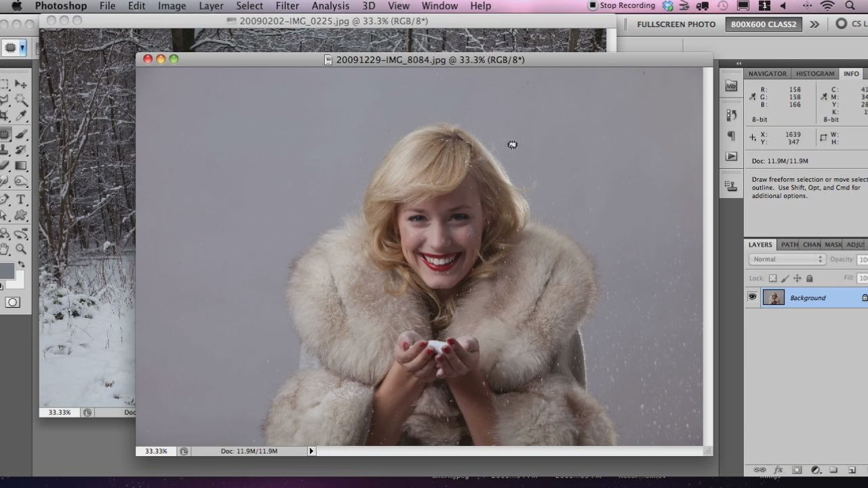Toggle Quick Mask mode
This screenshot has height=488, width=868.
[13, 302]
